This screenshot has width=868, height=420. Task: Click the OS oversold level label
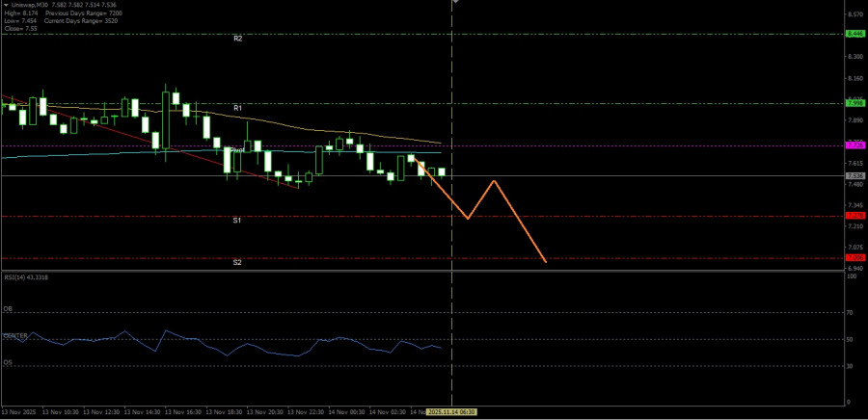[9, 362]
